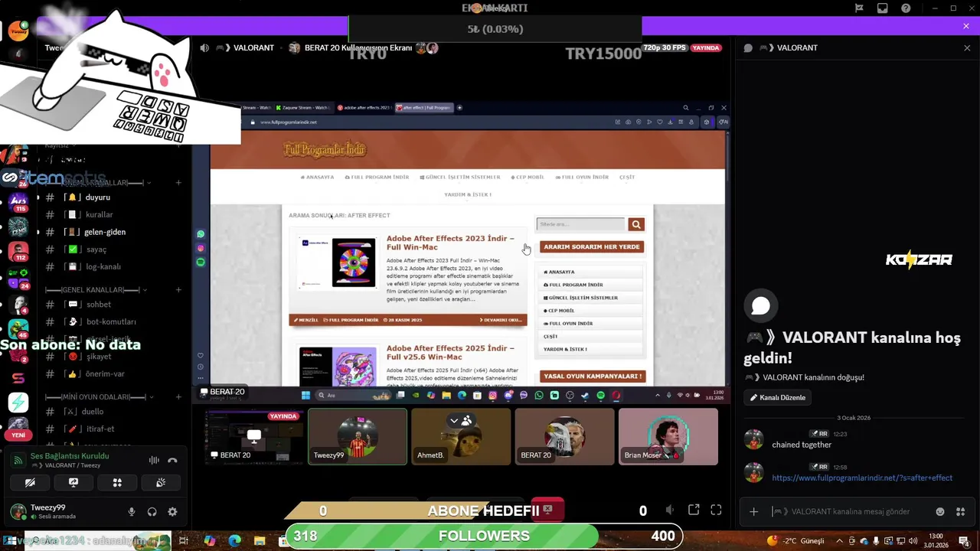Close the VALORANT chat side panel
The width and height of the screenshot is (980, 551).
(967, 47)
